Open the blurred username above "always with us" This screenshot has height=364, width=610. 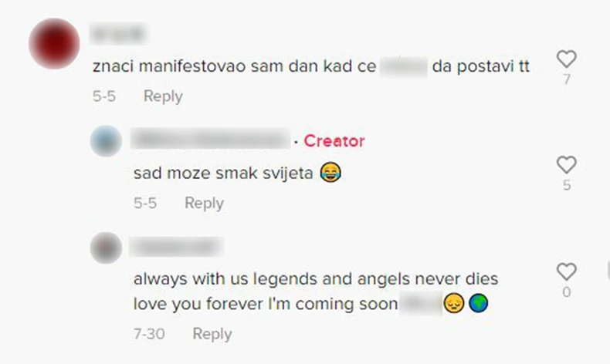[x=176, y=247]
